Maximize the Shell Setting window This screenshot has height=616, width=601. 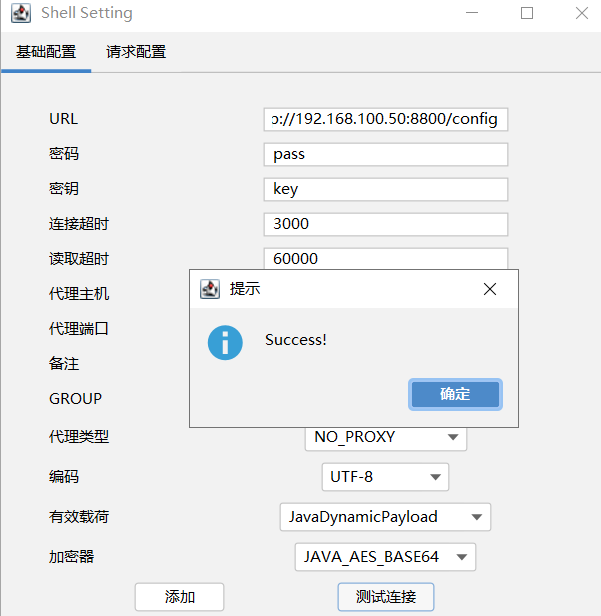coord(527,14)
